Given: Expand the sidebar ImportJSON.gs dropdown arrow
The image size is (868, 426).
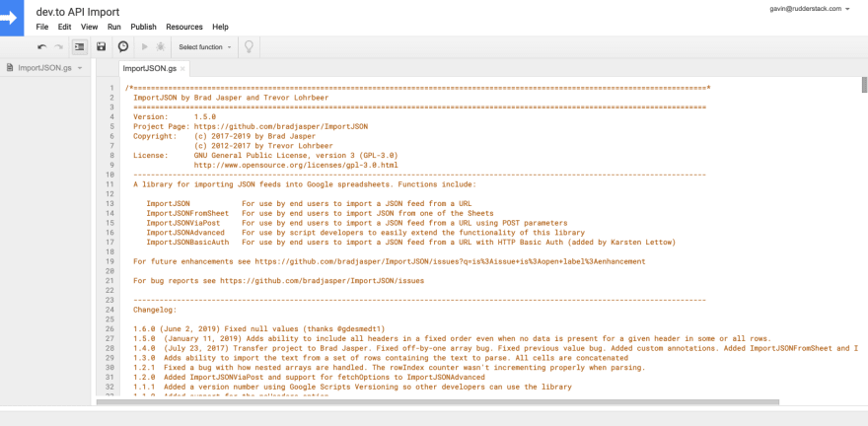Looking at the screenshot, I should [80, 69].
